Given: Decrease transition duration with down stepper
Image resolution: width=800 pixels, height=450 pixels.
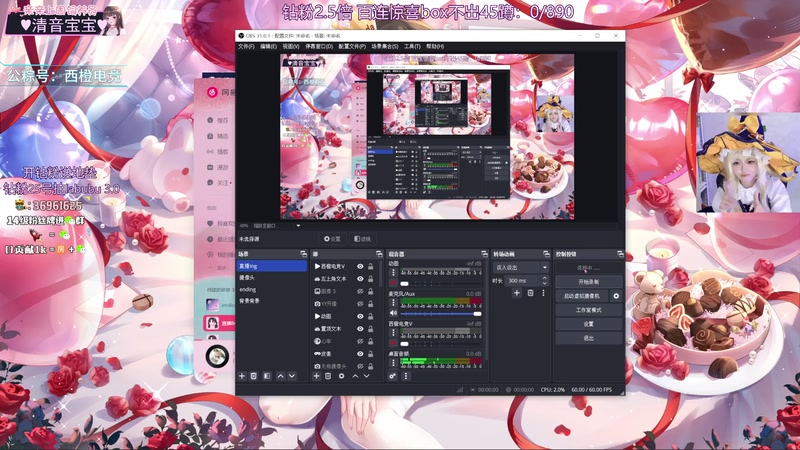Looking at the screenshot, I should (x=544, y=283).
